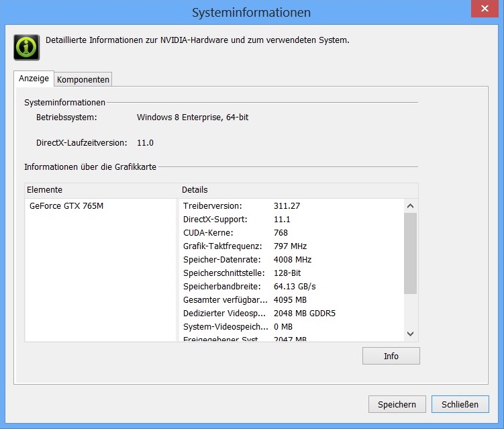The image size is (504, 429).
Task: Select the DirectX-Support 11.1 row
Action: point(292,220)
